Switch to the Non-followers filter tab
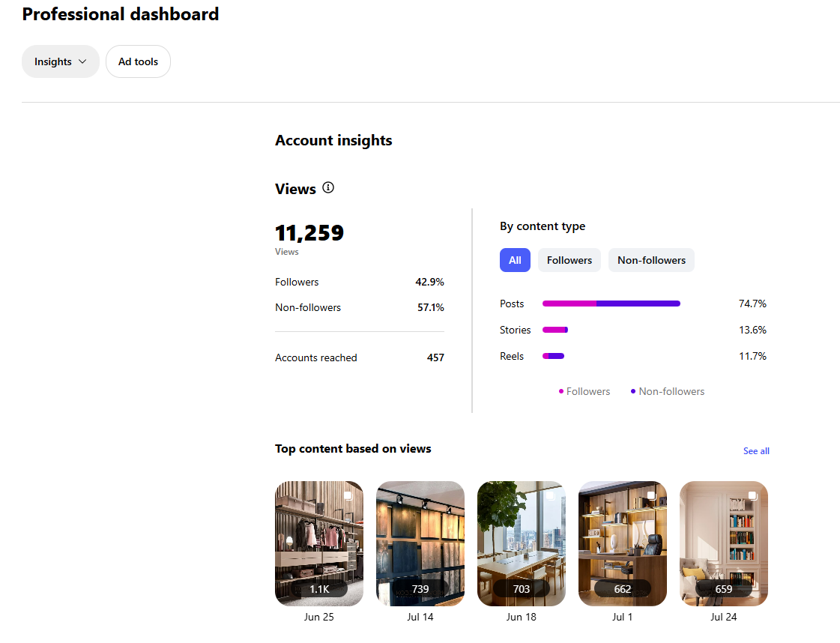 click(651, 260)
